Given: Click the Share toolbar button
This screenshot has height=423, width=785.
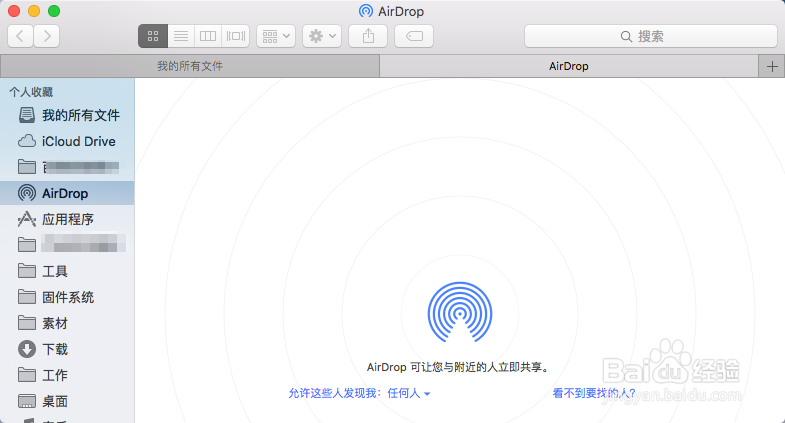Looking at the screenshot, I should point(368,36).
